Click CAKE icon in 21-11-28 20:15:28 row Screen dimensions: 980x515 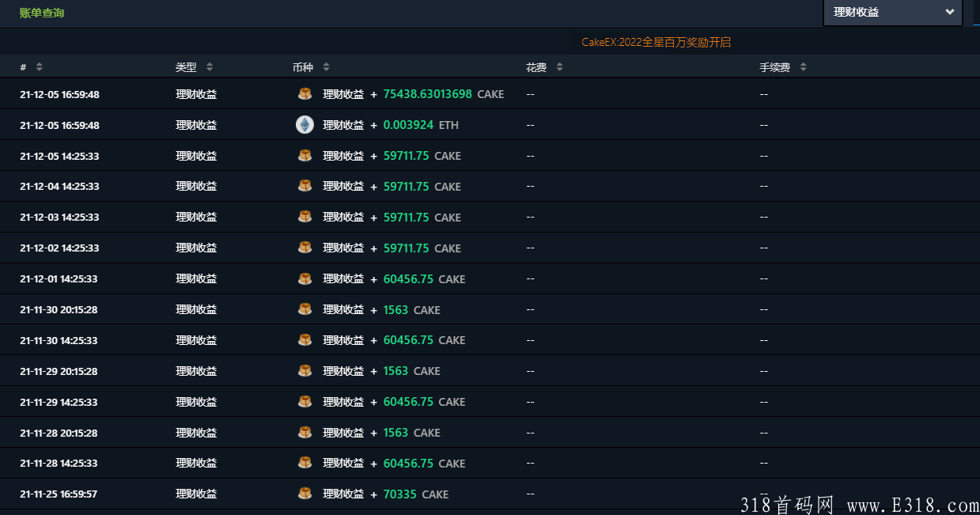[305, 433]
